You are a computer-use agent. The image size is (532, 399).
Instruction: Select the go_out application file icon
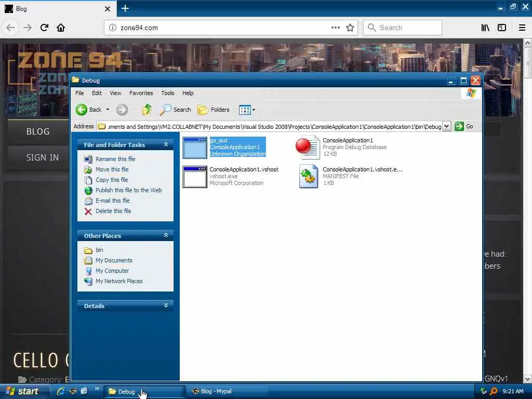coord(195,148)
